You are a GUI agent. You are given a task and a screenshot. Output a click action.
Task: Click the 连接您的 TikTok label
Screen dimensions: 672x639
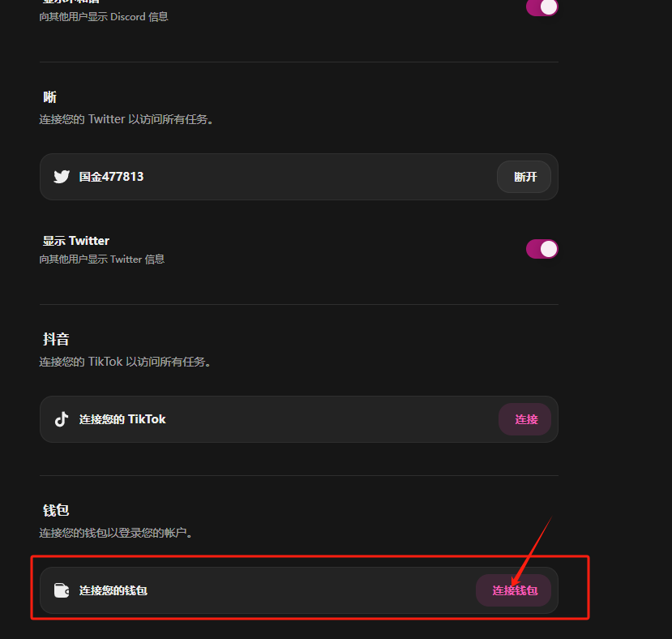pyautogui.click(x=122, y=419)
